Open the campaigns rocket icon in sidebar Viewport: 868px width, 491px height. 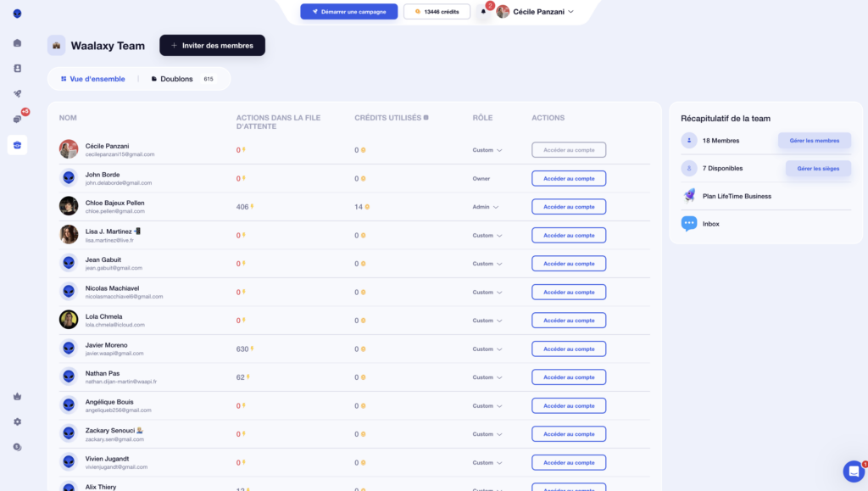18,94
